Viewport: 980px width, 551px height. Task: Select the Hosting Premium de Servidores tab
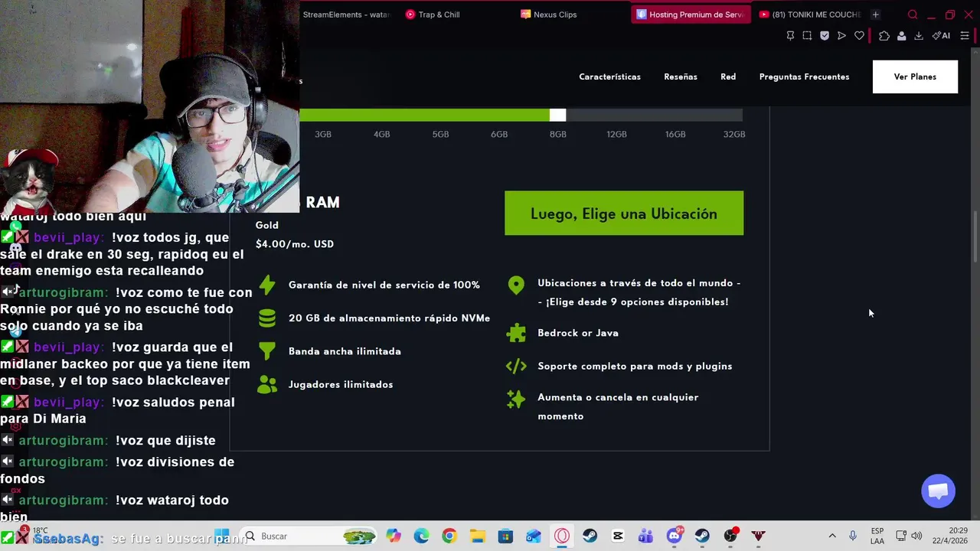pos(691,15)
